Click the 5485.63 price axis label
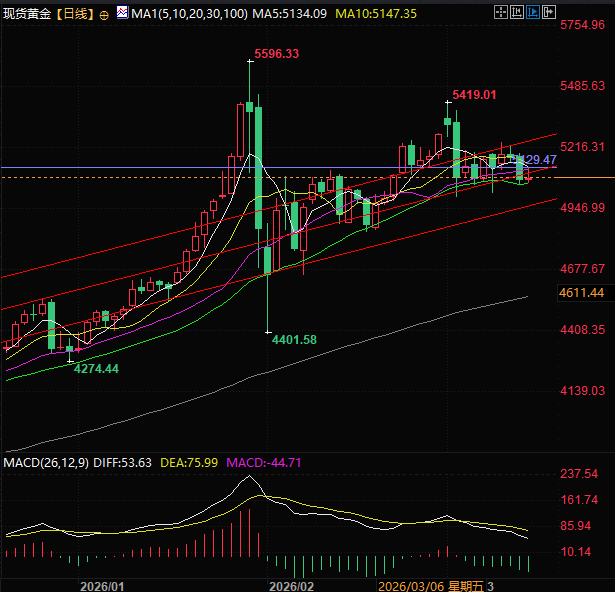This screenshot has width=615, height=592. click(x=582, y=86)
